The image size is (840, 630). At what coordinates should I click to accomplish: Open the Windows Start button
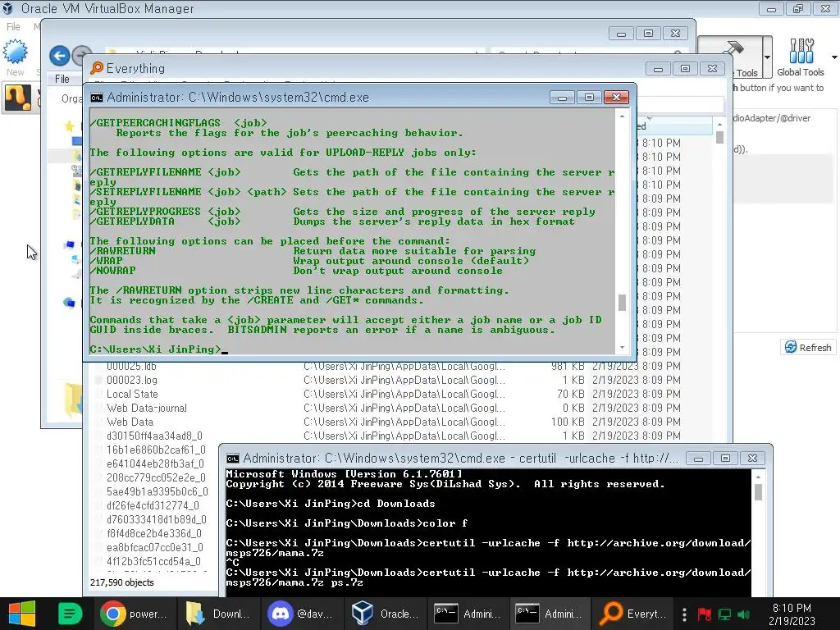pos(22,614)
